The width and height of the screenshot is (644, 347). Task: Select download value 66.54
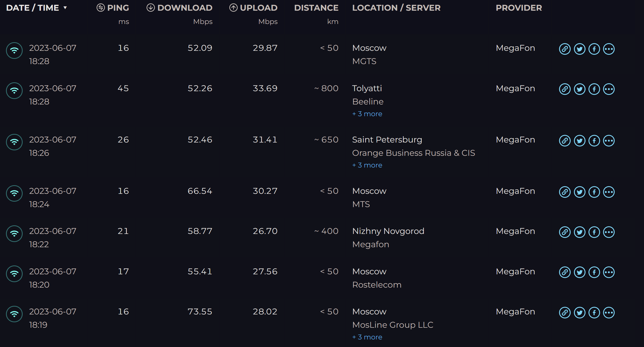[200, 191]
